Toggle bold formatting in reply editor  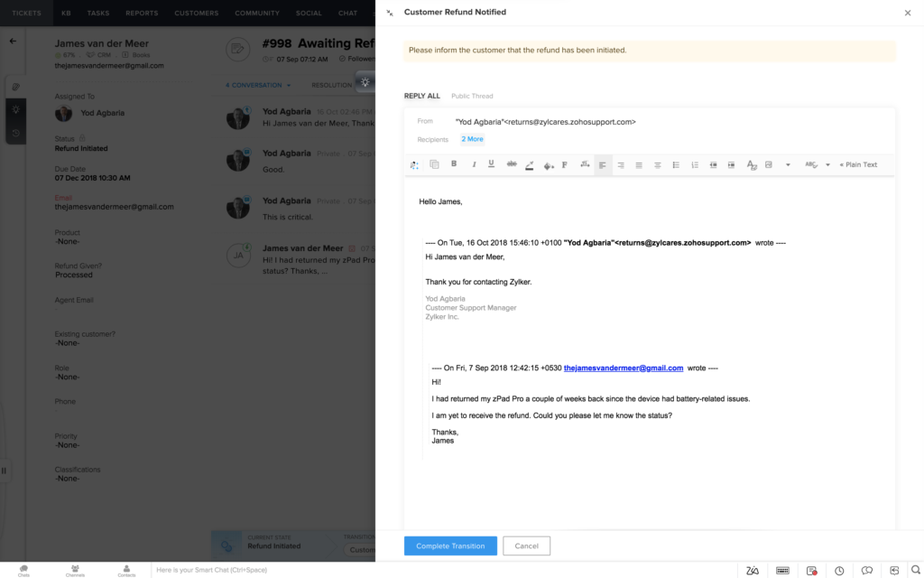click(454, 164)
